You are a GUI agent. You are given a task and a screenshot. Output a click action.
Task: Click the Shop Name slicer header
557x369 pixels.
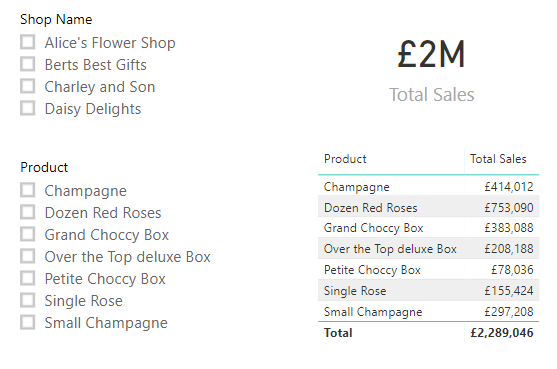tap(56, 20)
